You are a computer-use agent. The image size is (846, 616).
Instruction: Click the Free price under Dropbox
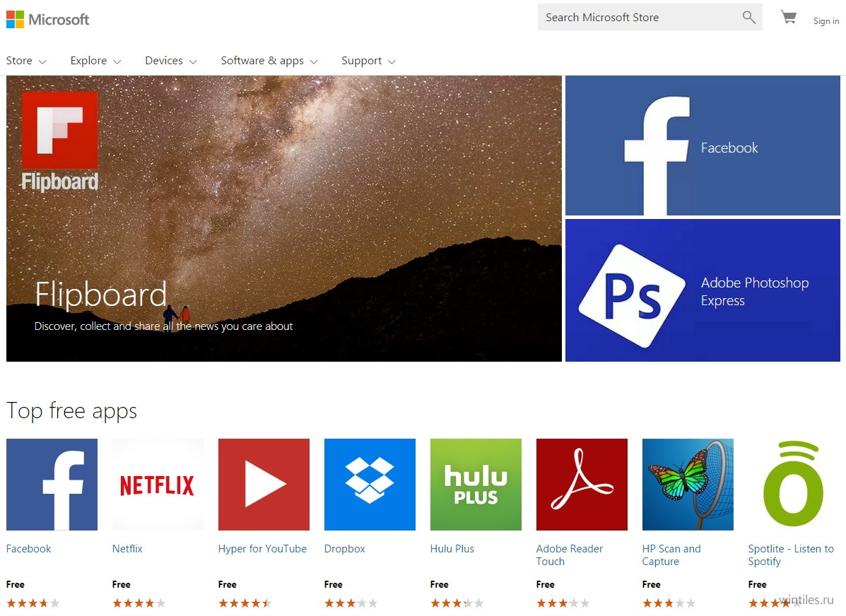(334, 584)
